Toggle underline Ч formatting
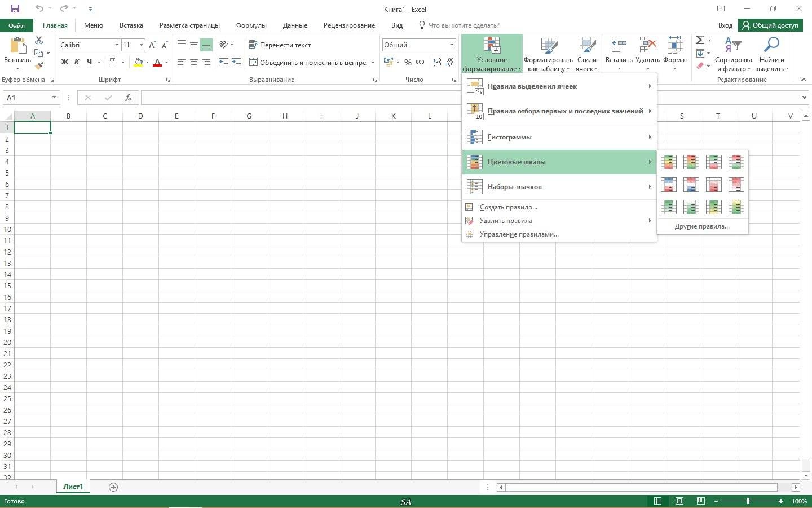 click(89, 62)
